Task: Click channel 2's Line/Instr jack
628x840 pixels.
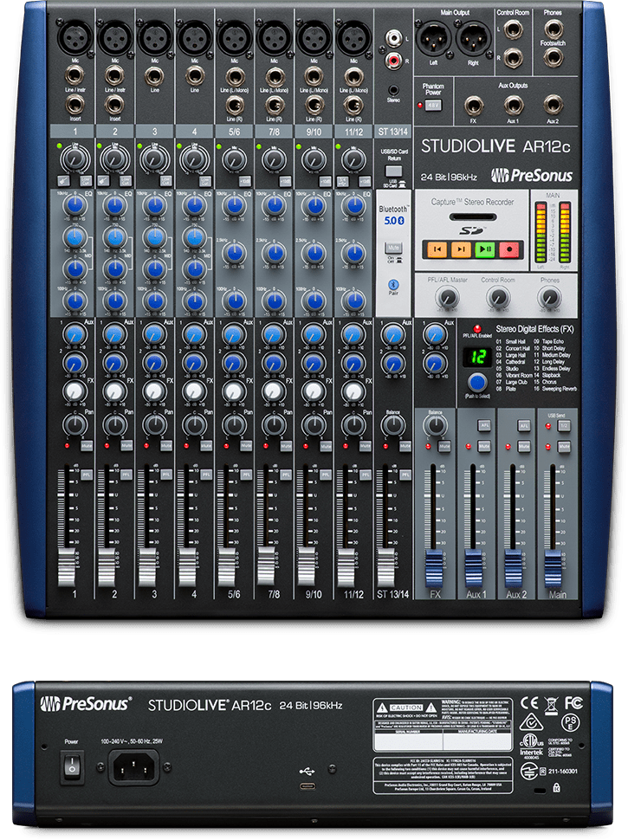Action: (114, 76)
